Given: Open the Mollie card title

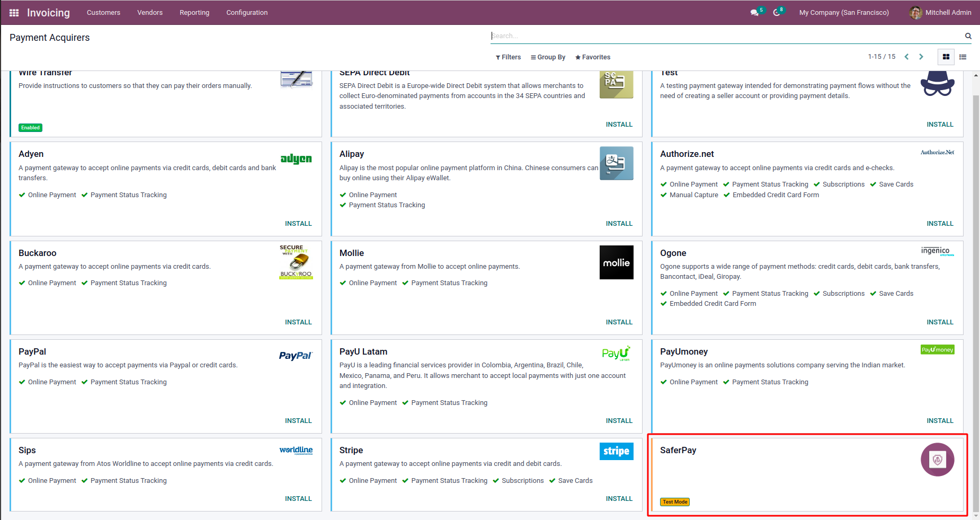Looking at the screenshot, I should point(352,253).
